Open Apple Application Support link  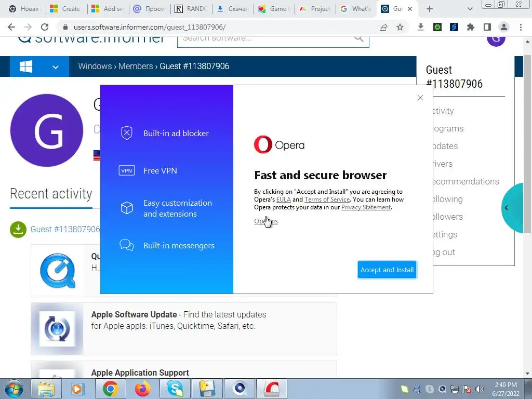140,373
